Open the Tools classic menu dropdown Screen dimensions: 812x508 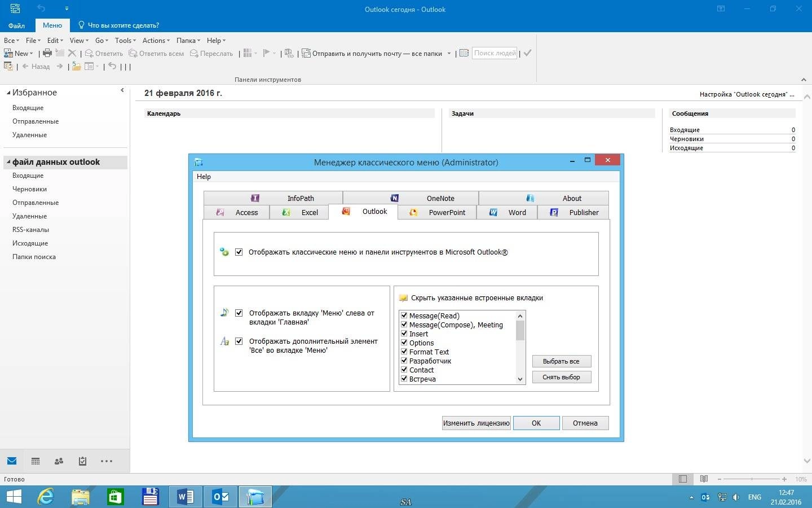(x=125, y=41)
